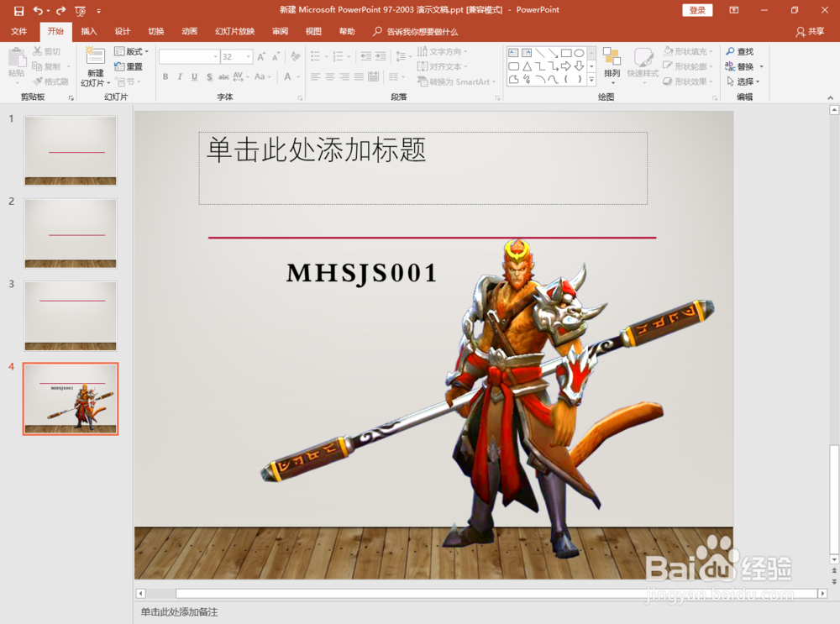
Task: Click the Quick Styles (快速样式) button
Action: [643, 65]
